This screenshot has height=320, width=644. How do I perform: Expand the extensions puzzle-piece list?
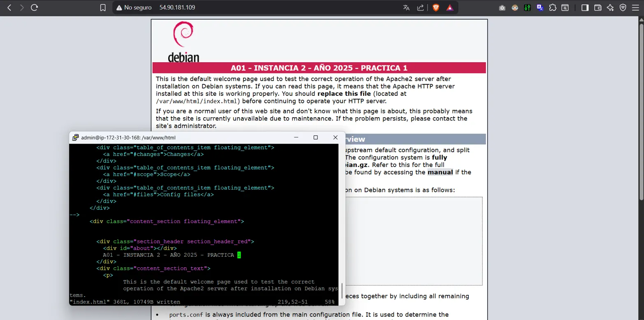pos(553,8)
